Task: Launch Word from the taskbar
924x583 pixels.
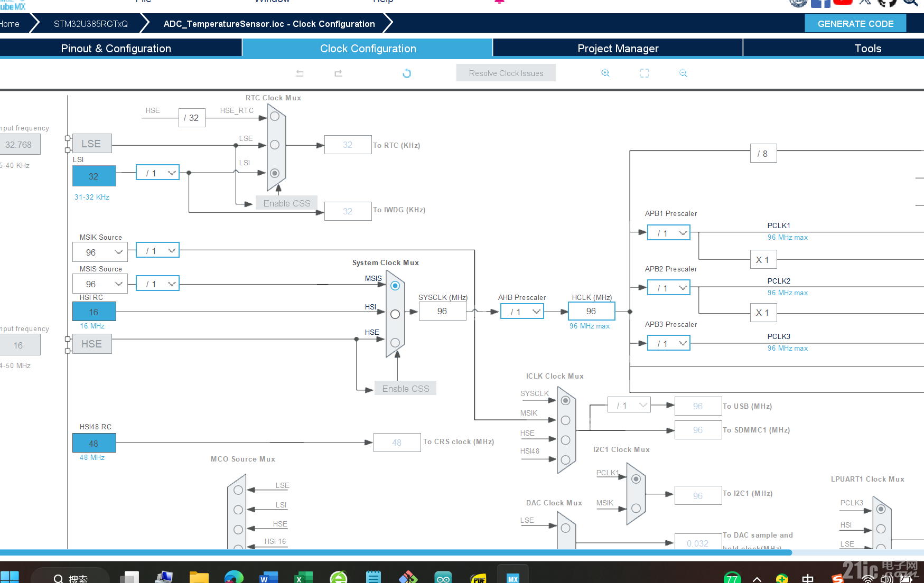Action: coord(268,577)
